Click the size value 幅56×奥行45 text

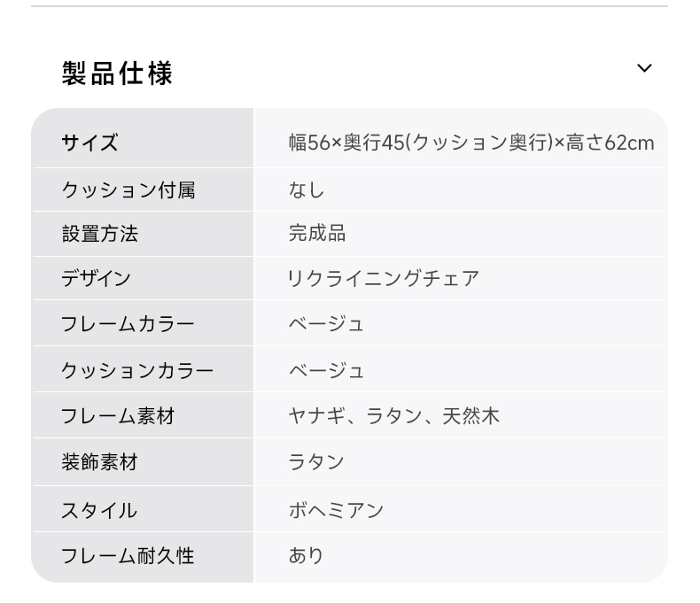coord(471,143)
